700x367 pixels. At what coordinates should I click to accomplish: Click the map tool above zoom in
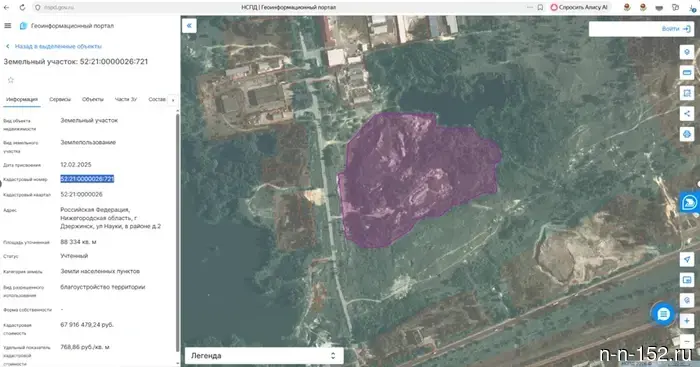pos(687,300)
